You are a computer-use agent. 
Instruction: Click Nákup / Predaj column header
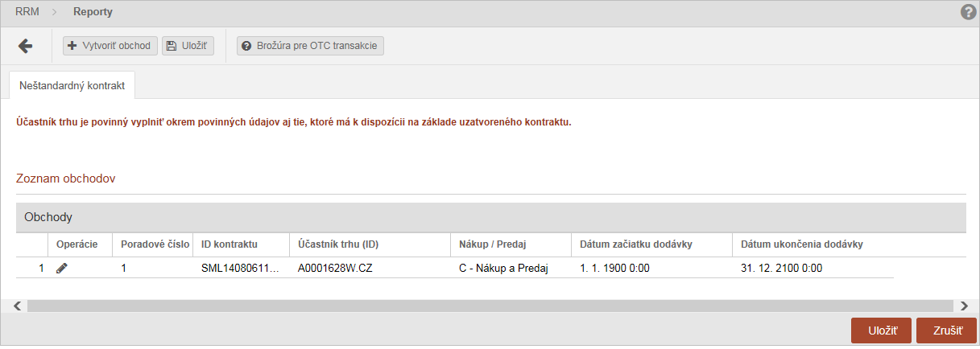pyautogui.click(x=511, y=244)
